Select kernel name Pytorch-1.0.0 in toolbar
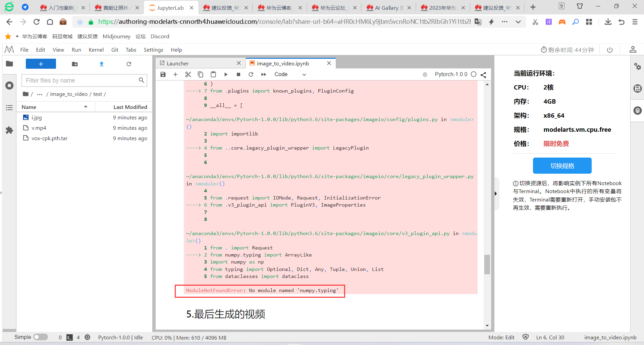Screen dimensions: 644x345 point(451,74)
